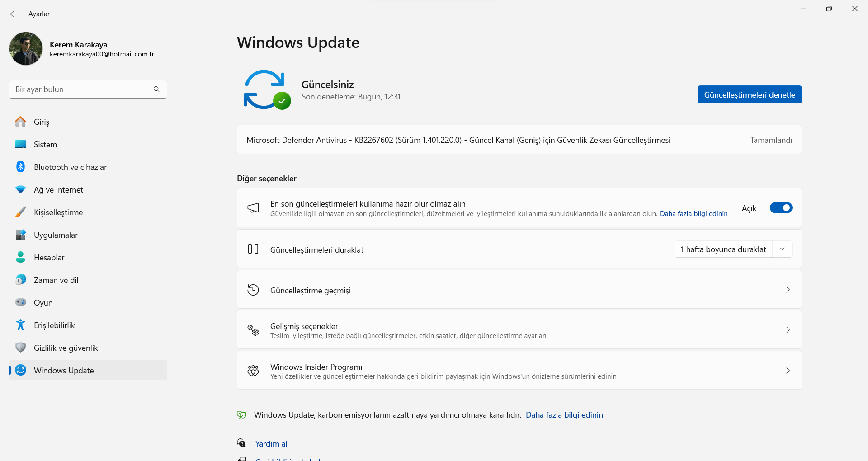868x461 pixels.
Task: Click the Yardım al help icon
Action: tap(241, 443)
